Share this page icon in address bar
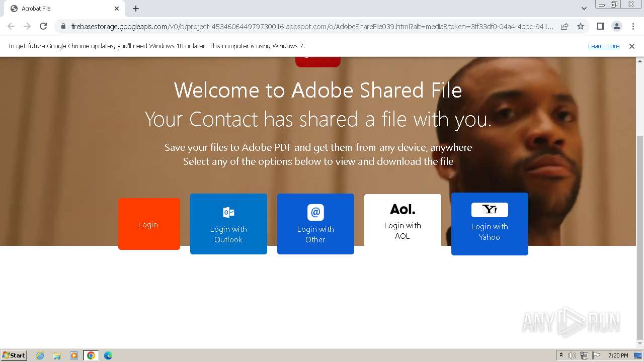Viewport: 644px width, 362px height. coord(565,26)
